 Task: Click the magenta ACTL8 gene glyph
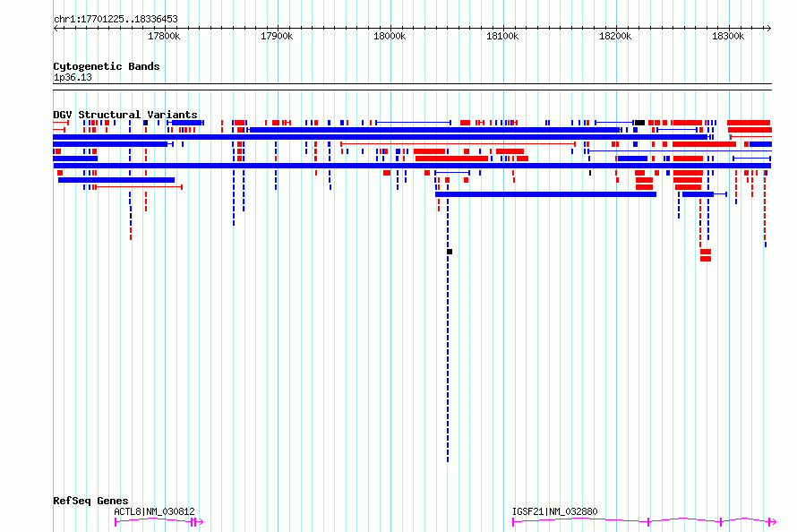159,521
